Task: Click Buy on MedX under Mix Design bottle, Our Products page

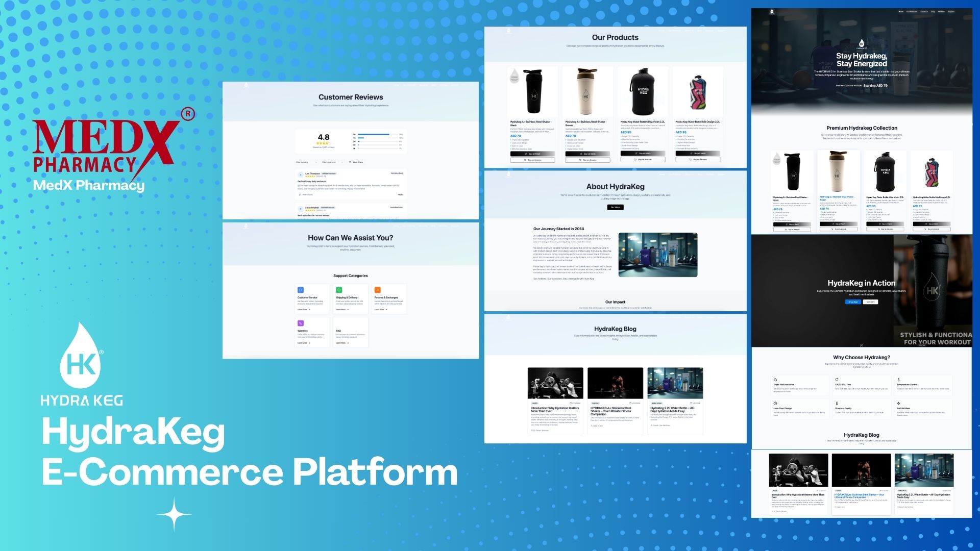Action: 698,153
